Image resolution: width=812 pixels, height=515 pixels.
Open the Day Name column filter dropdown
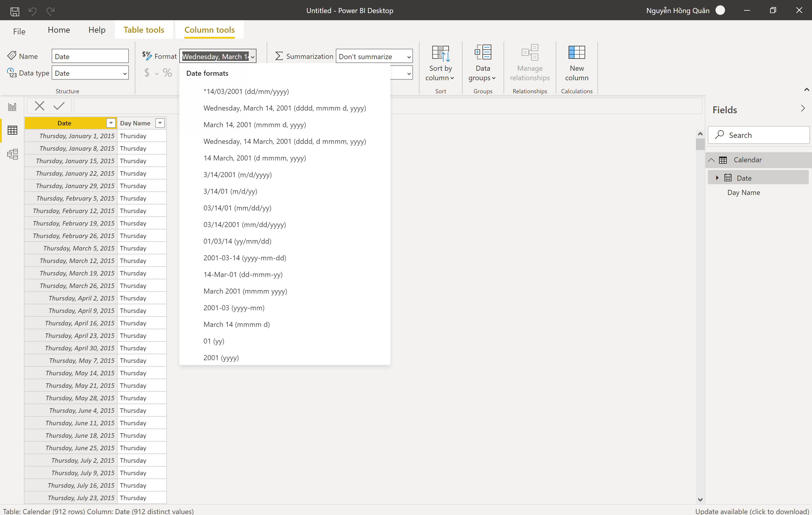tap(160, 123)
